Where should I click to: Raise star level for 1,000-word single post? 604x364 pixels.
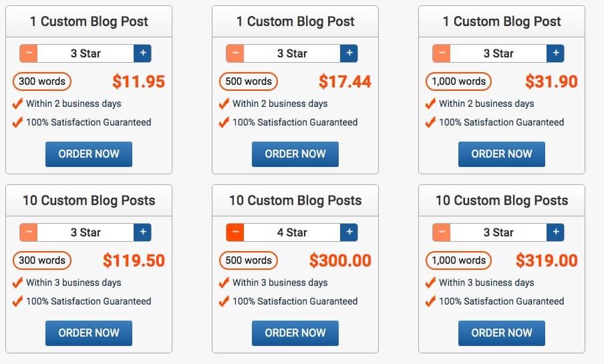(x=555, y=53)
